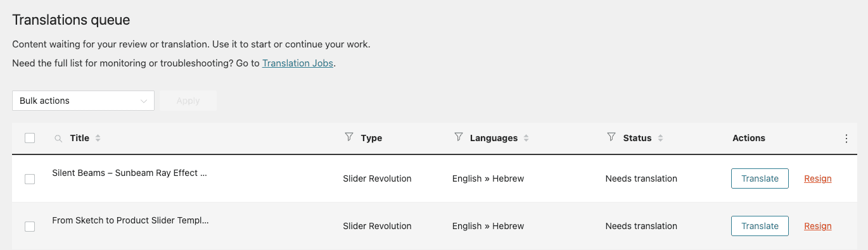Open the Bulk actions dropdown
This screenshot has width=868, height=250.
[x=83, y=101]
